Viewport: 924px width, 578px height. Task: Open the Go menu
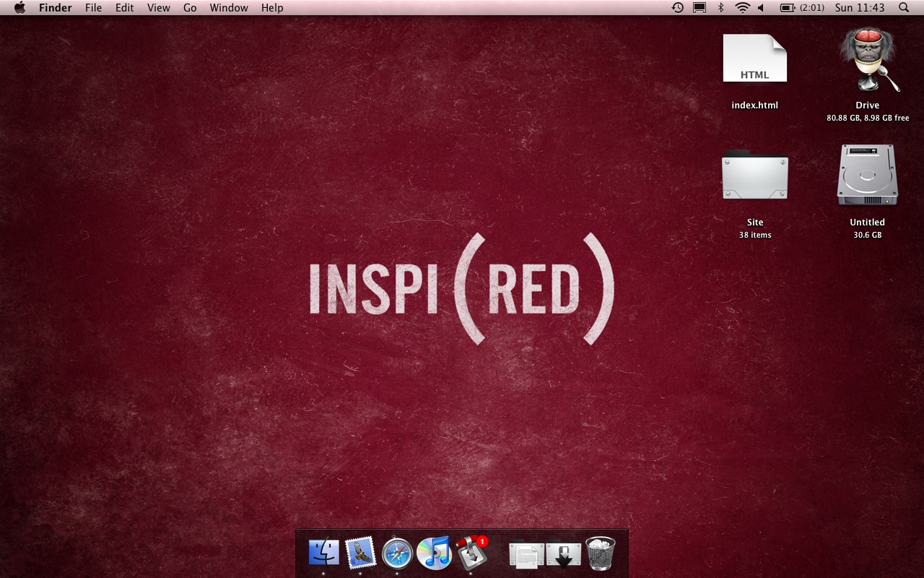[x=190, y=8]
